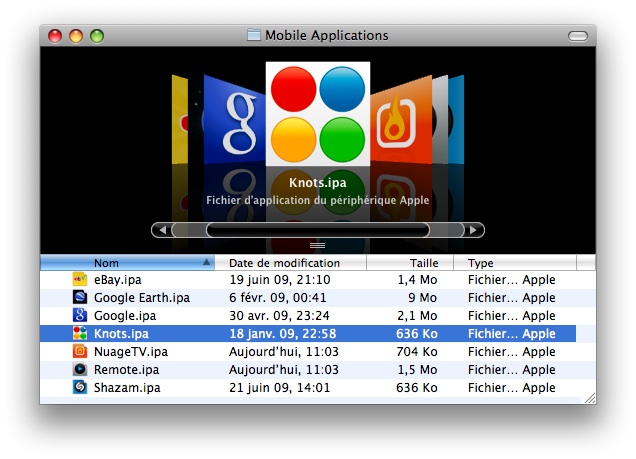Select the yellow eBay cover at left
Screen dimensions: 636x459
pos(180,120)
